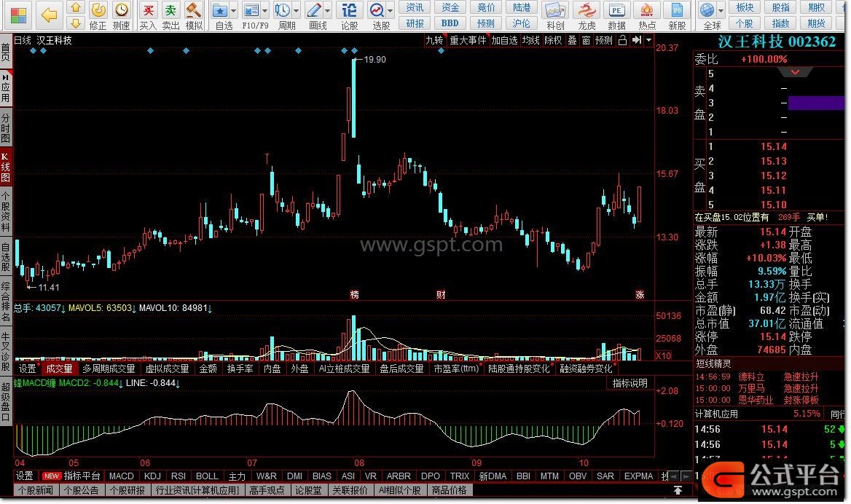Click the 恩华药业 short-term alert entry

pos(756,401)
